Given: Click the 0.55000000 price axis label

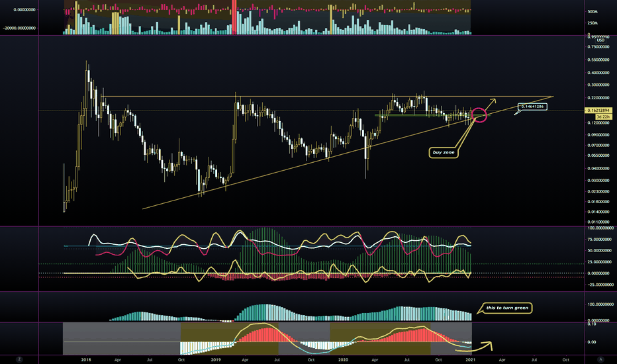Looking at the screenshot, I should click(x=598, y=60).
